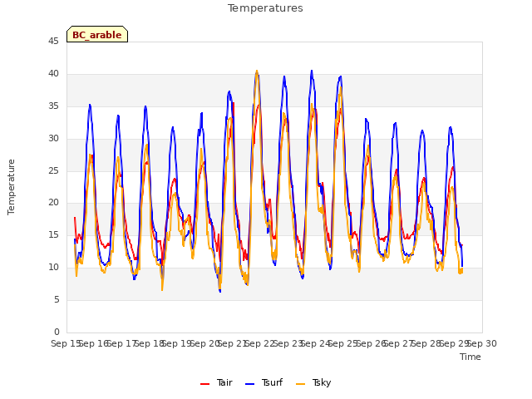
Task: Click the 40 y-axis tick value
Action: pos(53,74)
